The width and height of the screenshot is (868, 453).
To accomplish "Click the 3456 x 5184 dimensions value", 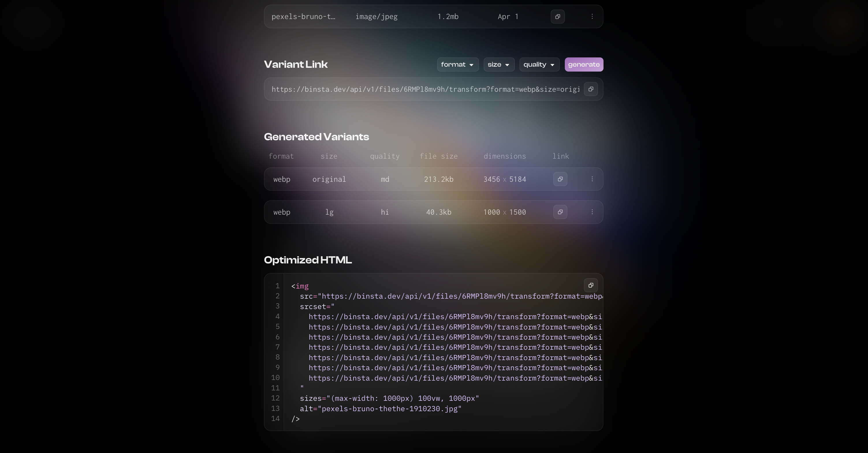I will pos(505,179).
